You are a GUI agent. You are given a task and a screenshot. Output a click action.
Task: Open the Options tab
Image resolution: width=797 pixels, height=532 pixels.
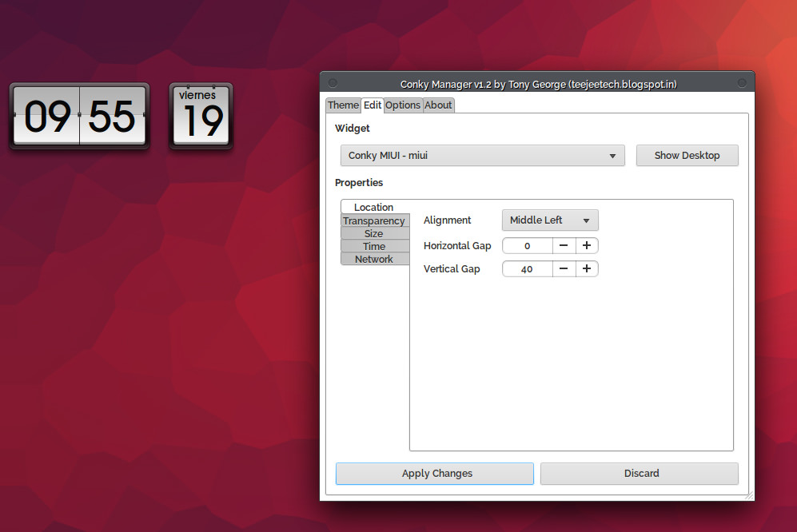[403, 105]
